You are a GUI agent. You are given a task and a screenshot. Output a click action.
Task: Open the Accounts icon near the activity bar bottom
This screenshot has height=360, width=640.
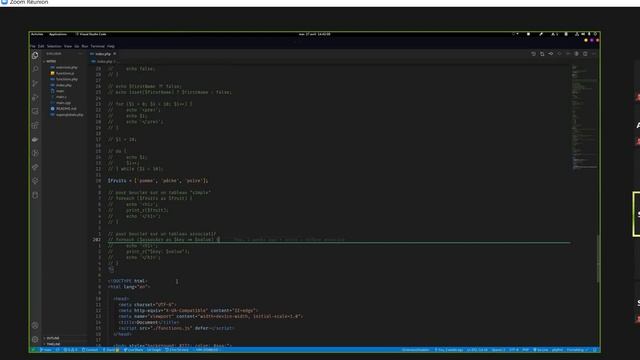pyautogui.click(x=35, y=325)
